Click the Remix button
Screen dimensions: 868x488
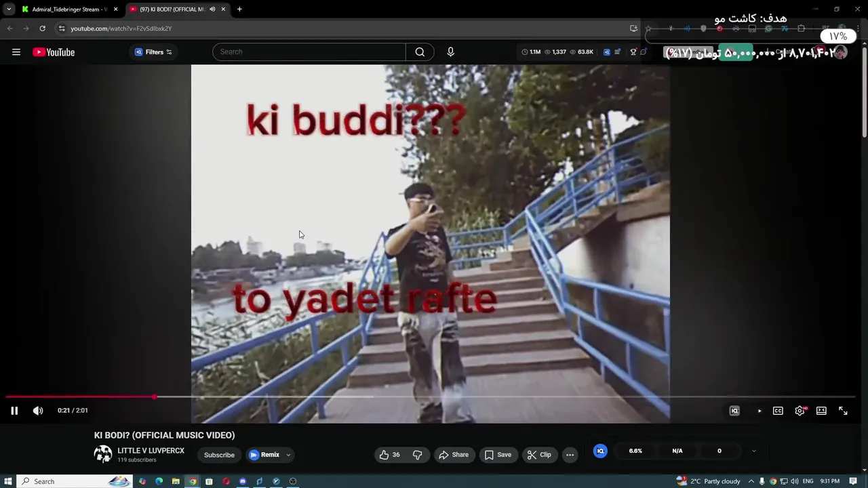point(264,455)
